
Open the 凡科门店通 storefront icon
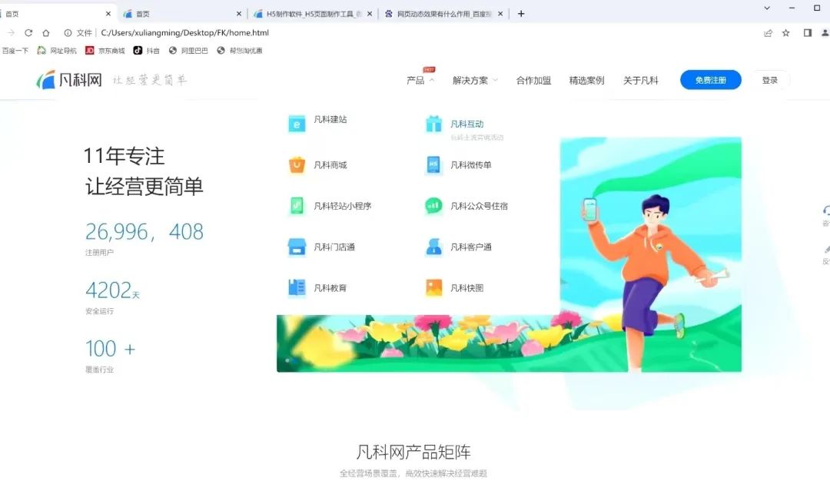click(297, 247)
